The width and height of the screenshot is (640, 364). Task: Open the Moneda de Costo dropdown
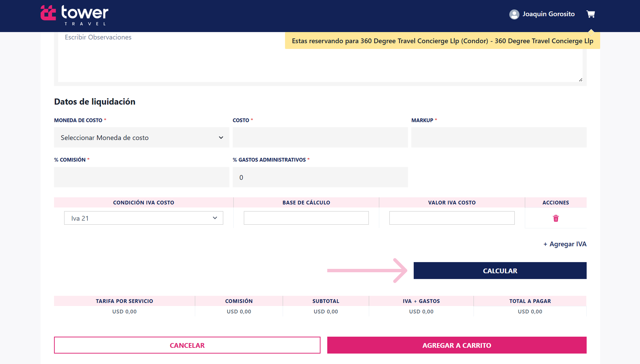point(142,138)
